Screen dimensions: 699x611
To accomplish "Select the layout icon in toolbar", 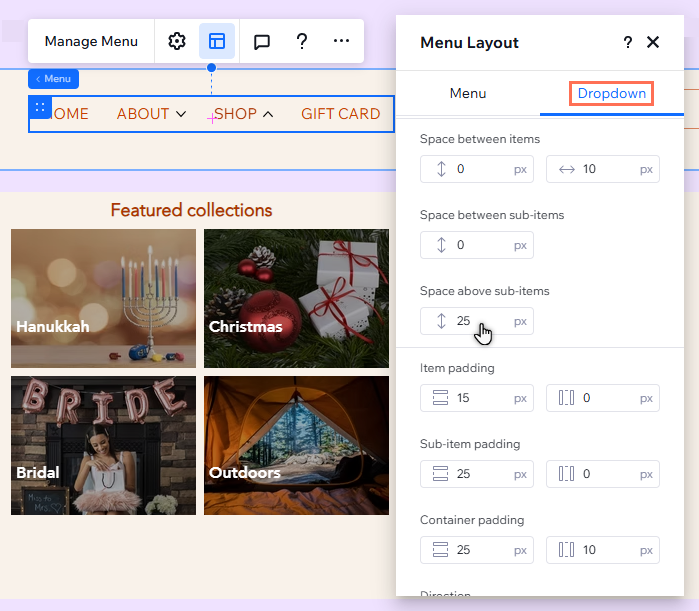I will pos(217,41).
